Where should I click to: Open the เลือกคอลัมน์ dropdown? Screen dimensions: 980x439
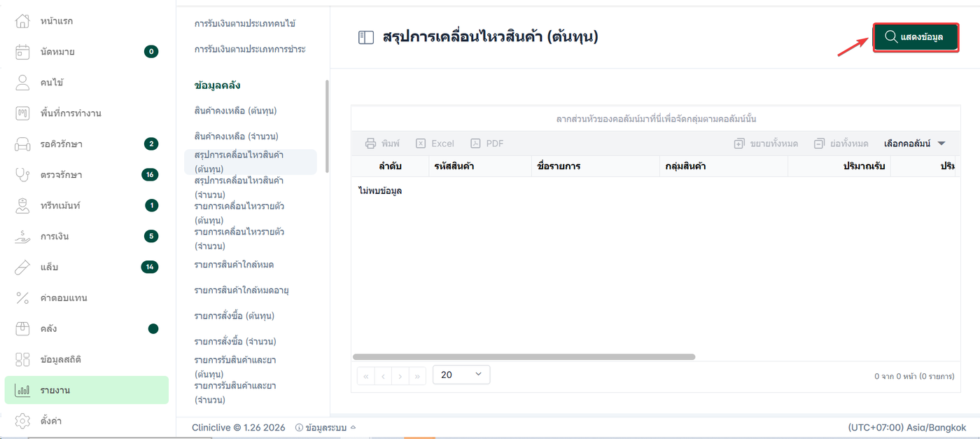(x=915, y=144)
